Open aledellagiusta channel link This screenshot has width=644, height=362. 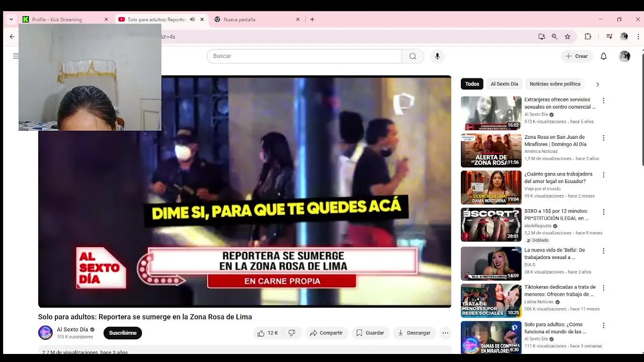click(x=538, y=226)
